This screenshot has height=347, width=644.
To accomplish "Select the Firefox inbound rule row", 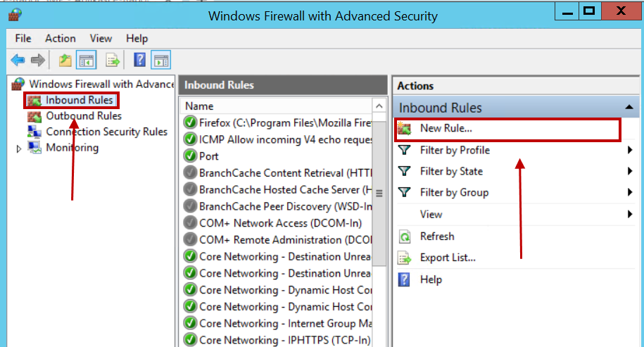I will (277, 122).
